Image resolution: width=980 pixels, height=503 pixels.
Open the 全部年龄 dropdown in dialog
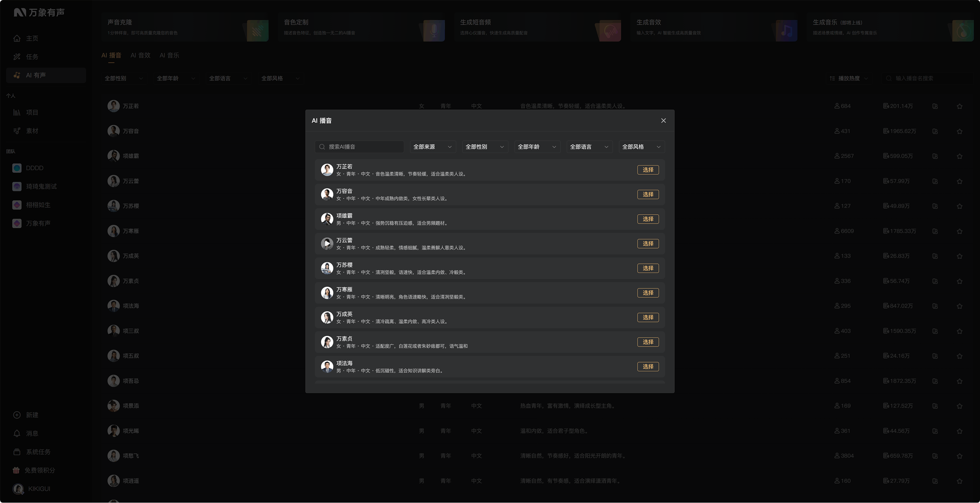[x=537, y=147]
